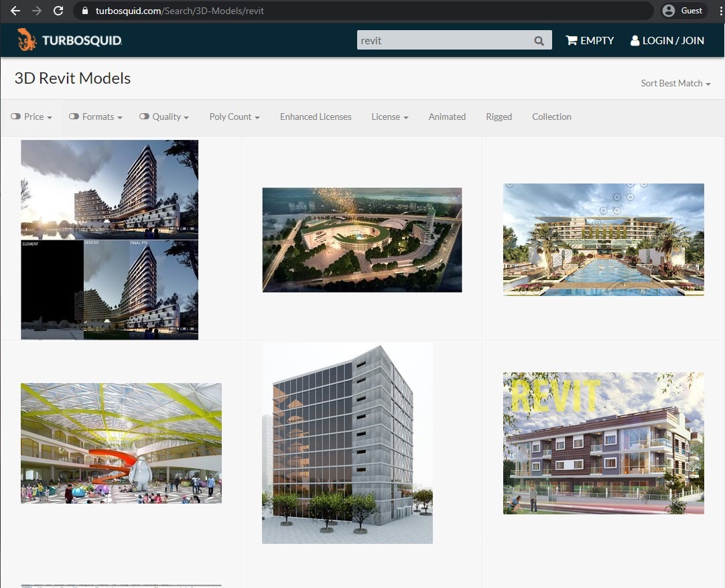Open the Enhanced Licenses filter
The image size is (725, 588).
click(x=316, y=117)
